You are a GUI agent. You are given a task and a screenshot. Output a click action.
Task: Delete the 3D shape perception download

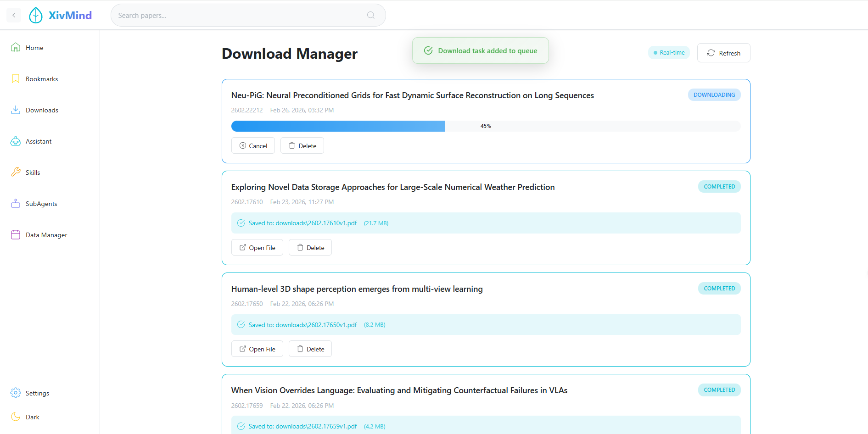coord(310,349)
